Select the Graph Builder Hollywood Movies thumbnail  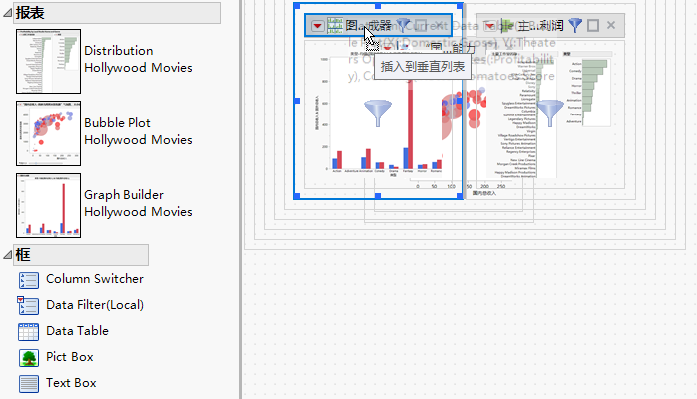[48, 205]
